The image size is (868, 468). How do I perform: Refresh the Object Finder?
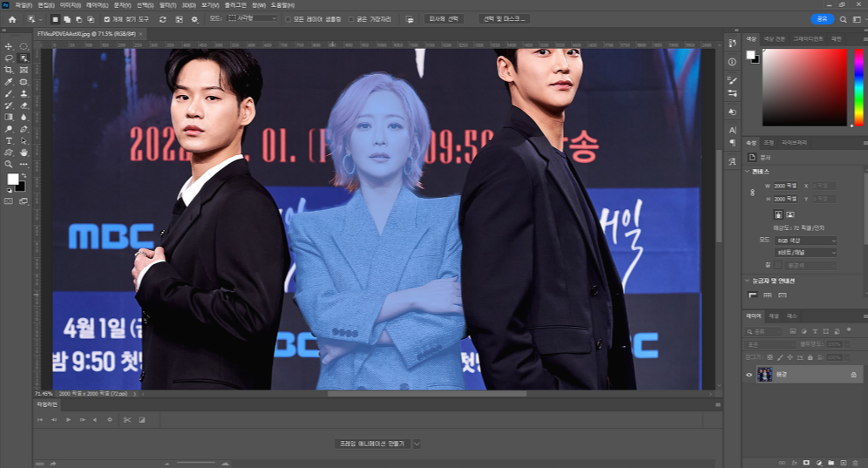click(163, 19)
